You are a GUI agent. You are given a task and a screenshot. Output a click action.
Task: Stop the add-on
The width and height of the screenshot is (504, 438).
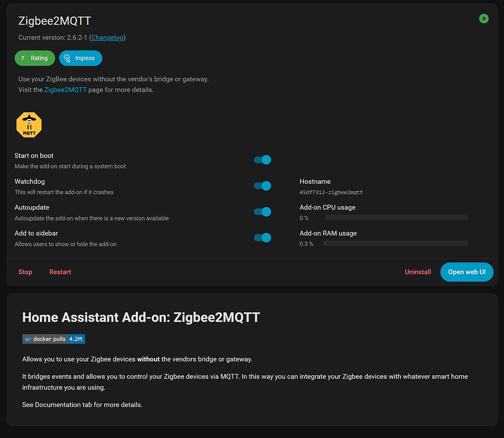point(25,272)
